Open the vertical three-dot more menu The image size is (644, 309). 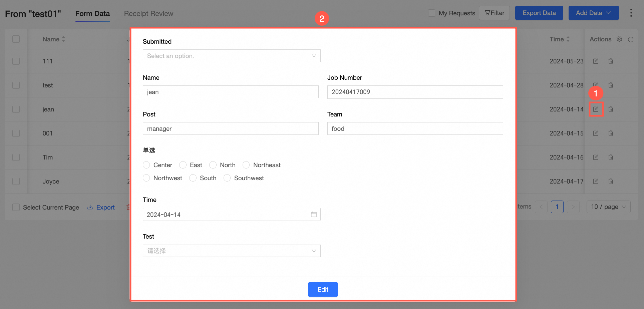(x=631, y=13)
